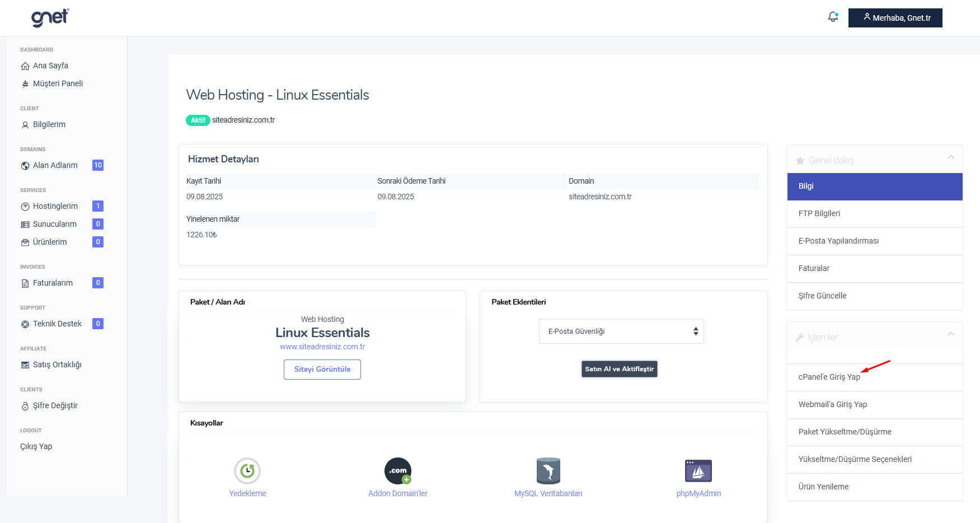Collapse the Genel Bakış panel chevron
The image size is (980, 523).
[x=950, y=157]
